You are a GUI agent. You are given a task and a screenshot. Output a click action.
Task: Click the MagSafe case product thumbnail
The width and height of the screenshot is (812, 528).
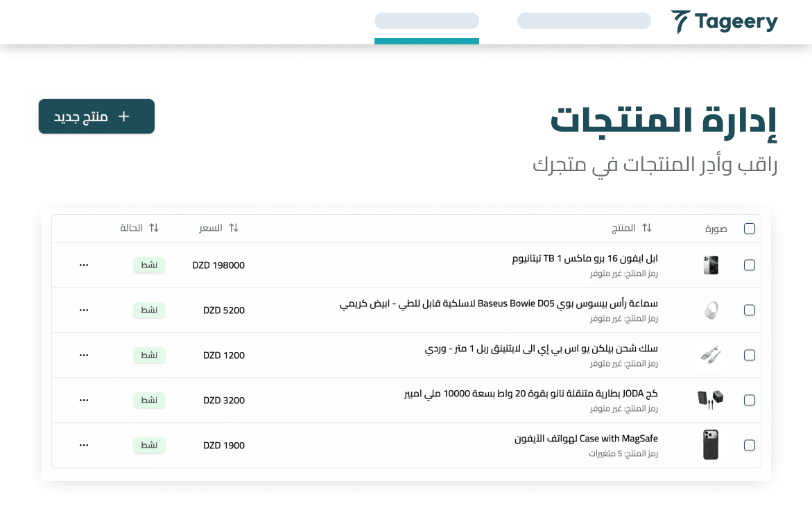pos(710,445)
